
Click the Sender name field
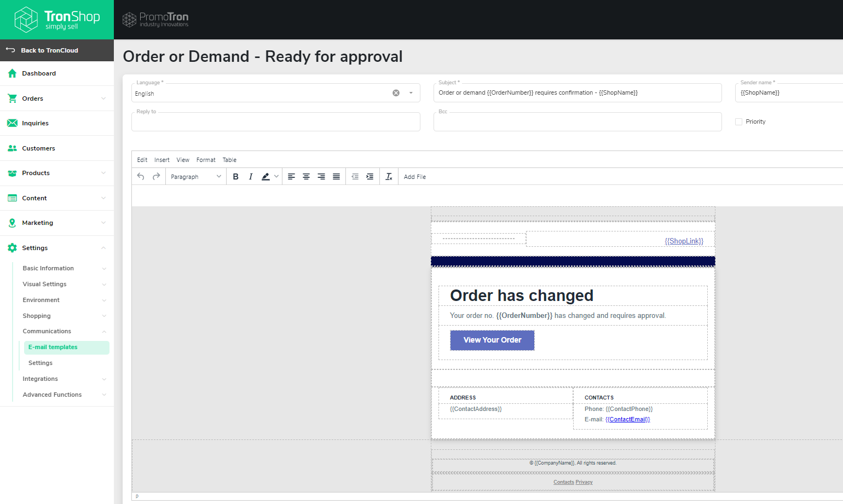click(x=789, y=92)
